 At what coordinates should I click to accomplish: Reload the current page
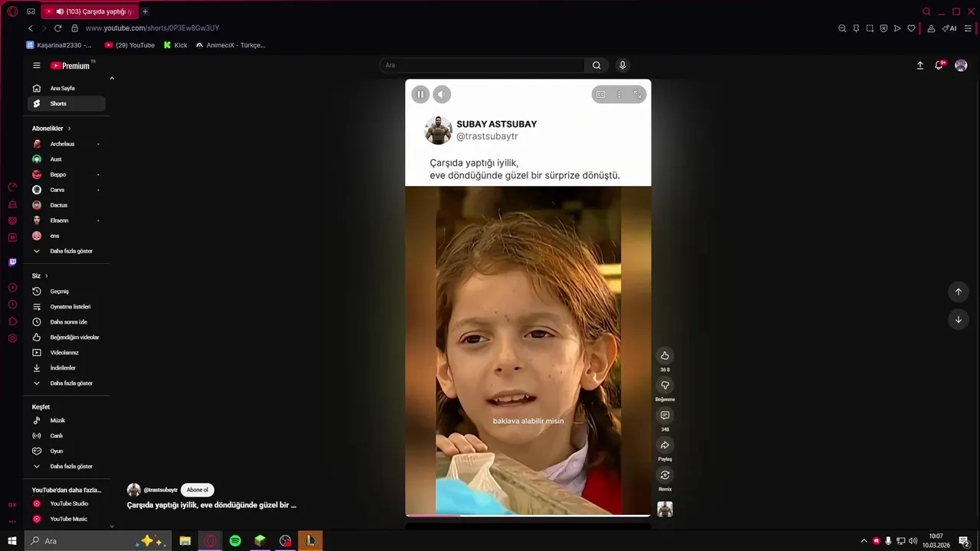pyautogui.click(x=57, y=28)
